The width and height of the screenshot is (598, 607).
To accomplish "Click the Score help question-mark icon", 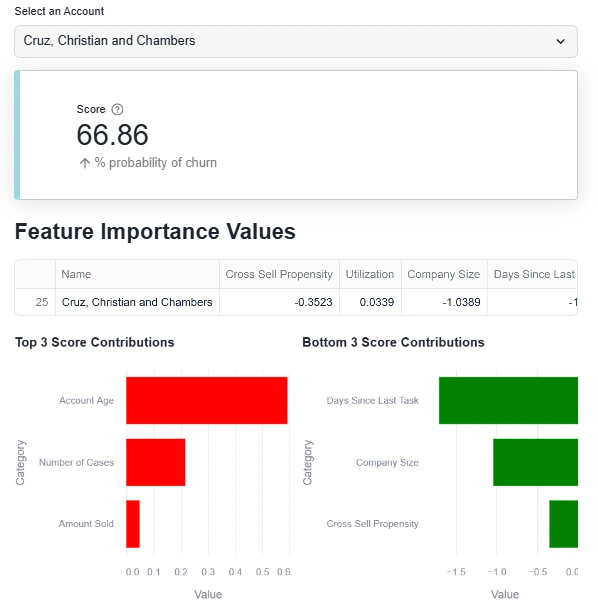I will 117,110.
